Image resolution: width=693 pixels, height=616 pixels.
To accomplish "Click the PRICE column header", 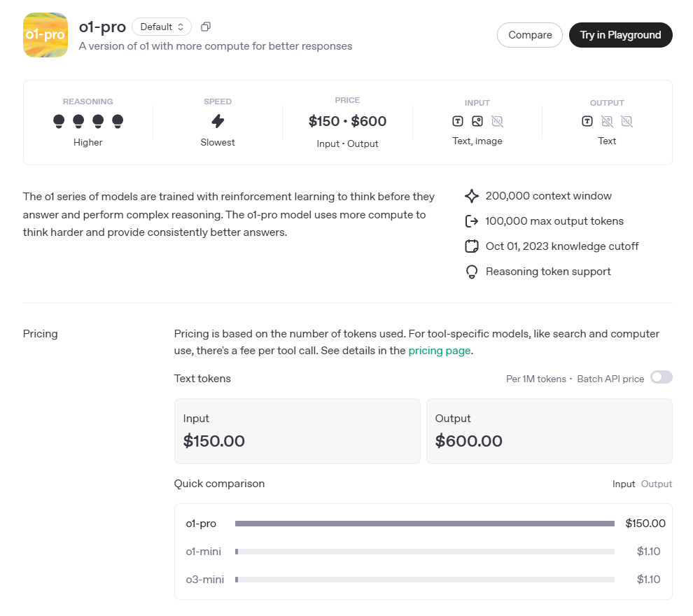I will tap(347, 100).
